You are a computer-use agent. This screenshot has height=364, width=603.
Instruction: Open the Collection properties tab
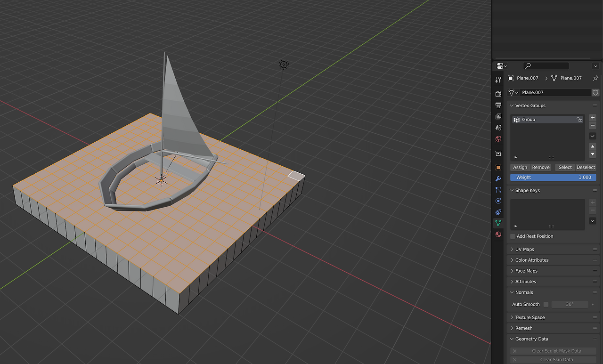(x=498, y=154)
